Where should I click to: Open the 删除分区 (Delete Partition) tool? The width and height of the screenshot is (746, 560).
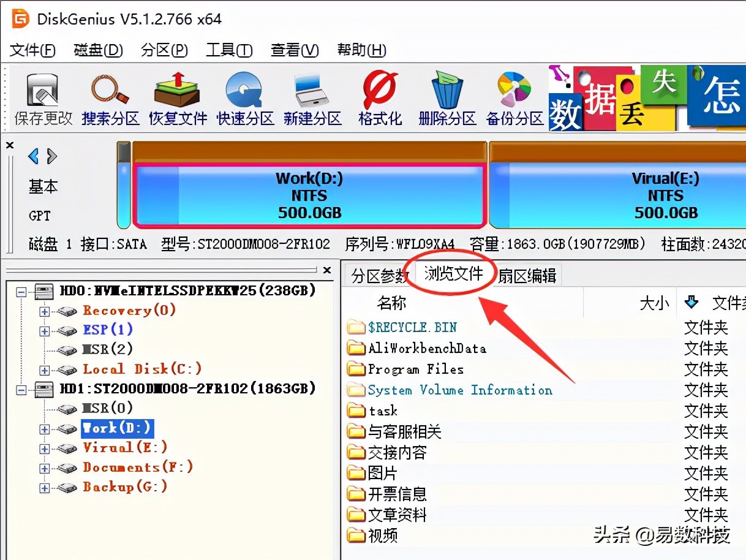point(446,97)
